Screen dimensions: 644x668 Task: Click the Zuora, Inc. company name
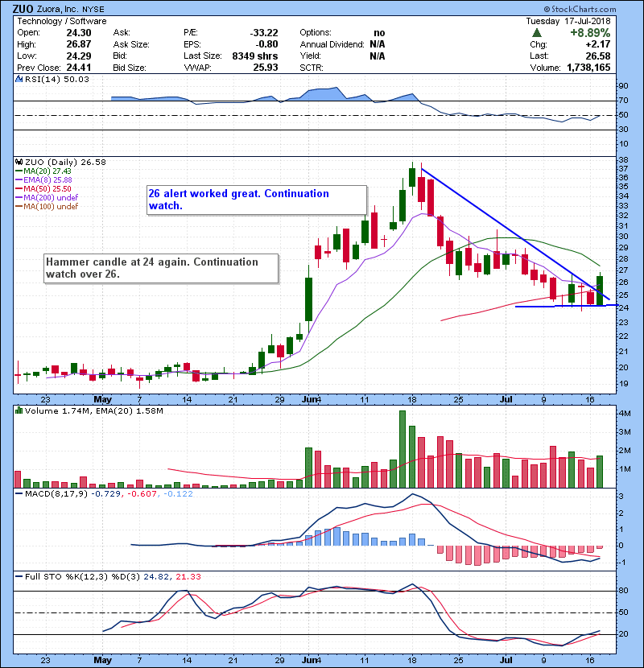point(57,9)
